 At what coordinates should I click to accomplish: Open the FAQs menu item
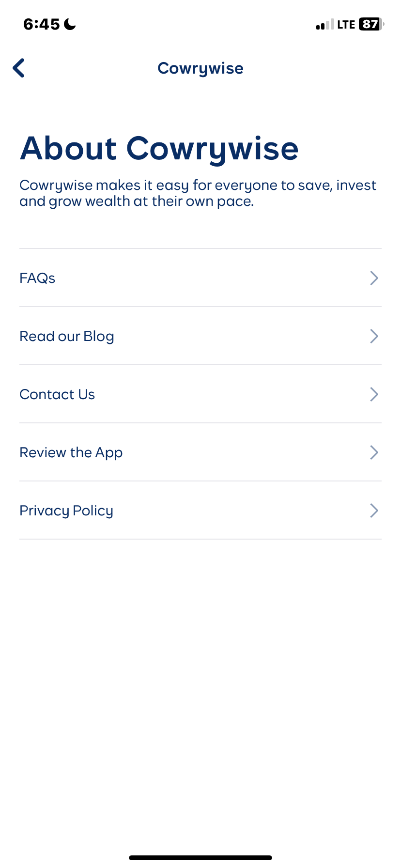point(37,278)
